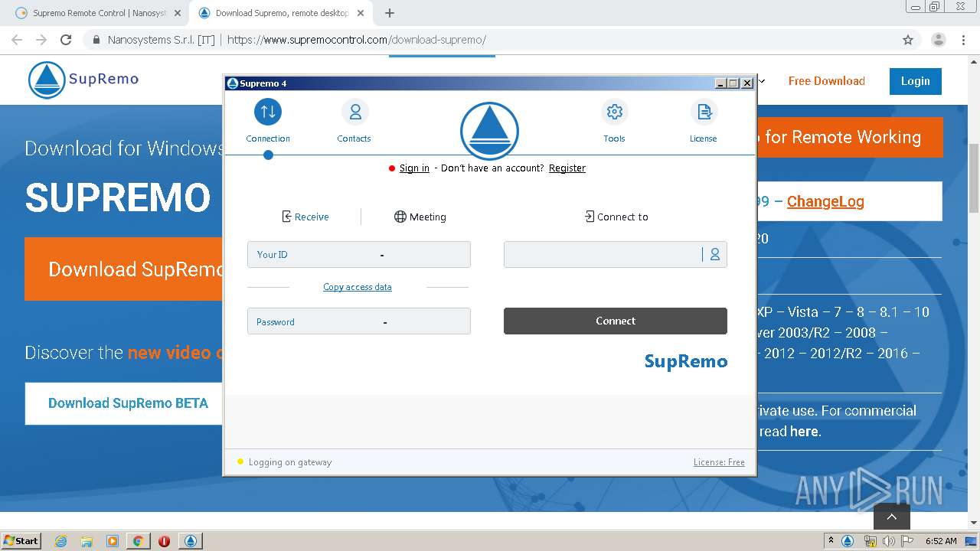
Task: Open the Windows Start button
Action: click(x=21, y=540)
